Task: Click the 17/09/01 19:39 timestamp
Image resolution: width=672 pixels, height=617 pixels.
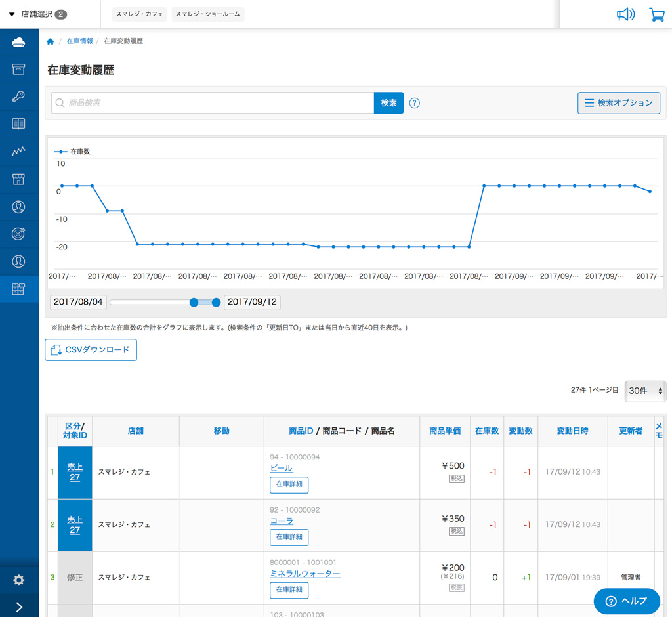Action: (x=572, y=578)
